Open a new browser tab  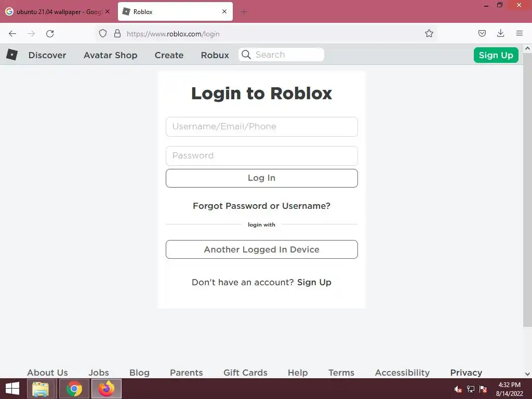click(x=244, y=12)
